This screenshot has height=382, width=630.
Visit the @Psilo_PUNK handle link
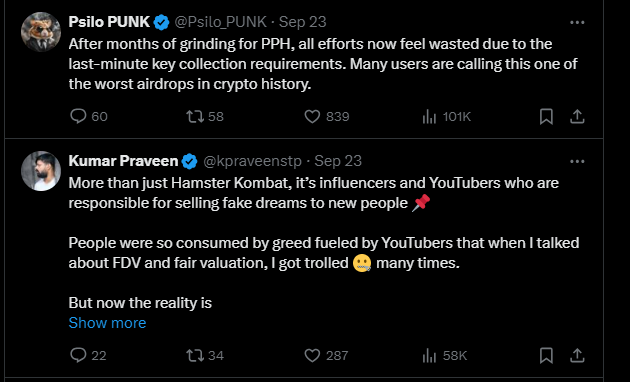(x=220, y=22)
